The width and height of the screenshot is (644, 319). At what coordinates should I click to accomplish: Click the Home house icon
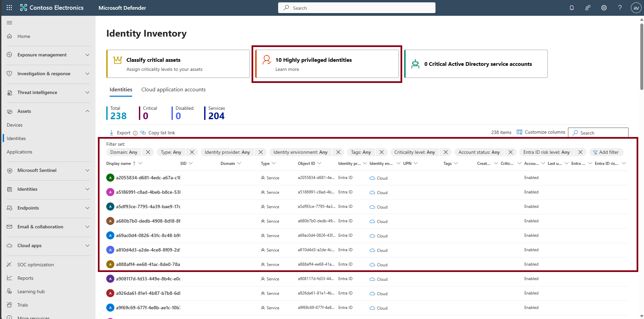9,36
